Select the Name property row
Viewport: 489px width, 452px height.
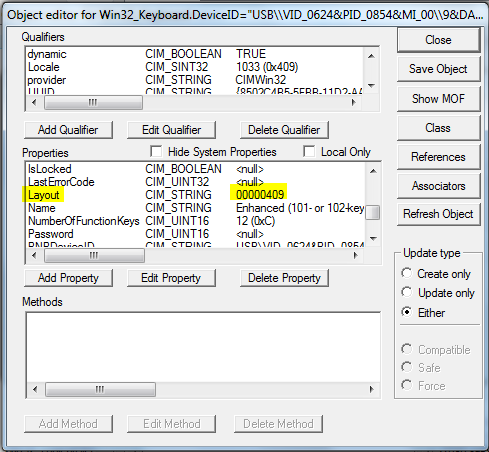[x=196, y=208]
